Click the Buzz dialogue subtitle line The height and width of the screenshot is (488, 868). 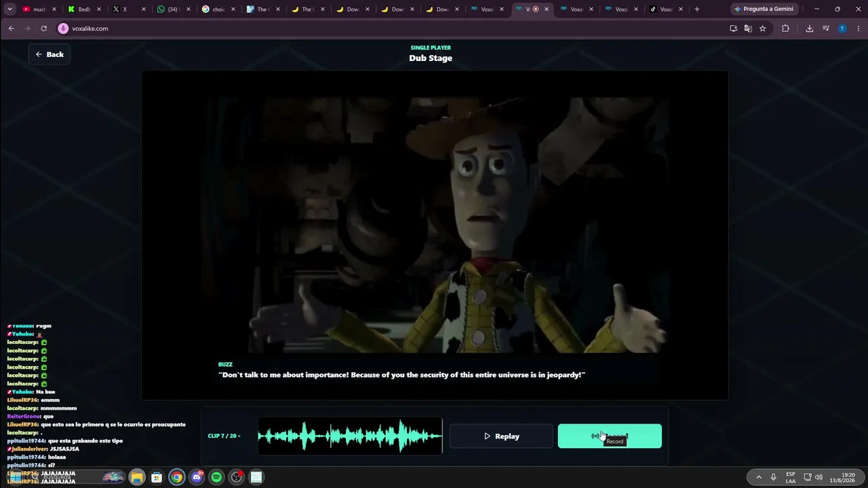tap(401, 375)
